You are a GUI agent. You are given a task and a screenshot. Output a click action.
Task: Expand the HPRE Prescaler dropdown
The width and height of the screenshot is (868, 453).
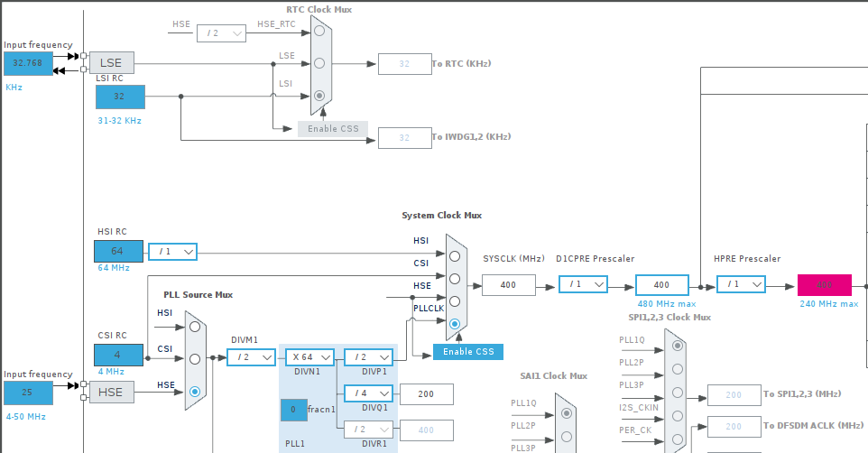point(741,284)
